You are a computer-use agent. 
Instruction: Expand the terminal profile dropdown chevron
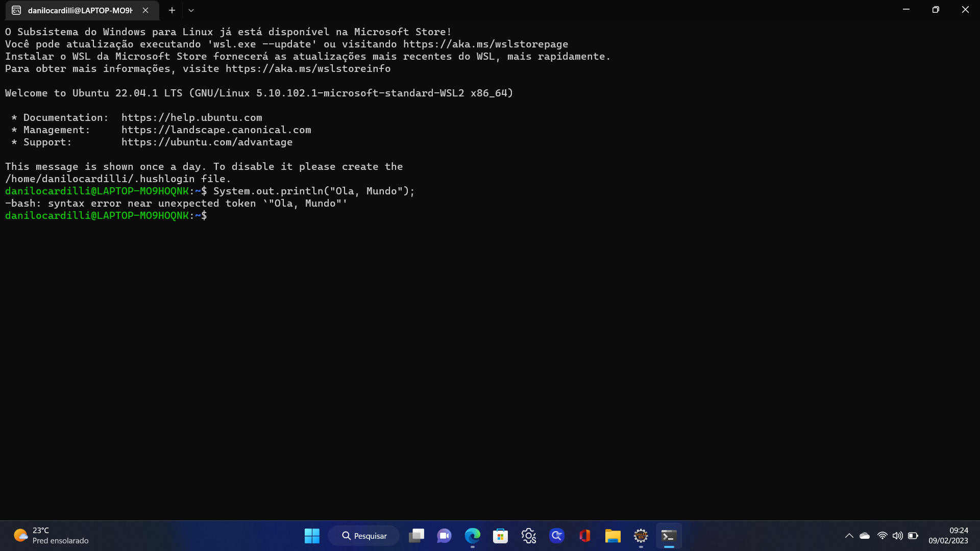191,10
